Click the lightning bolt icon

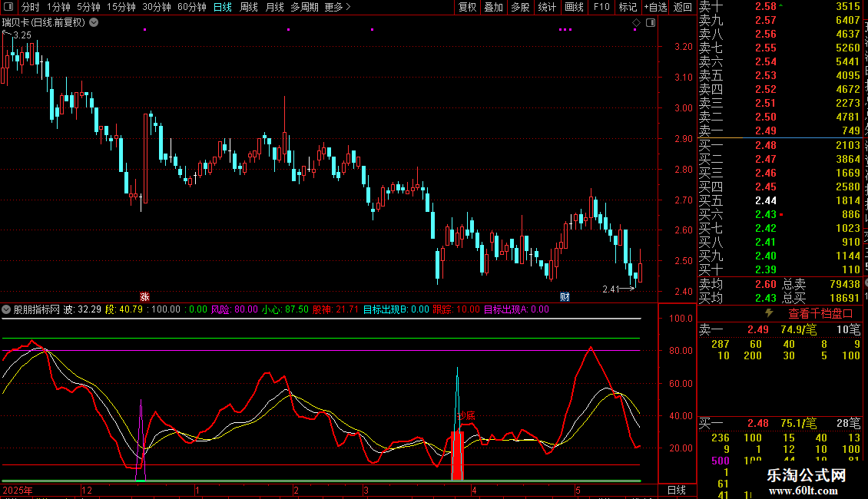coord(769,313)
